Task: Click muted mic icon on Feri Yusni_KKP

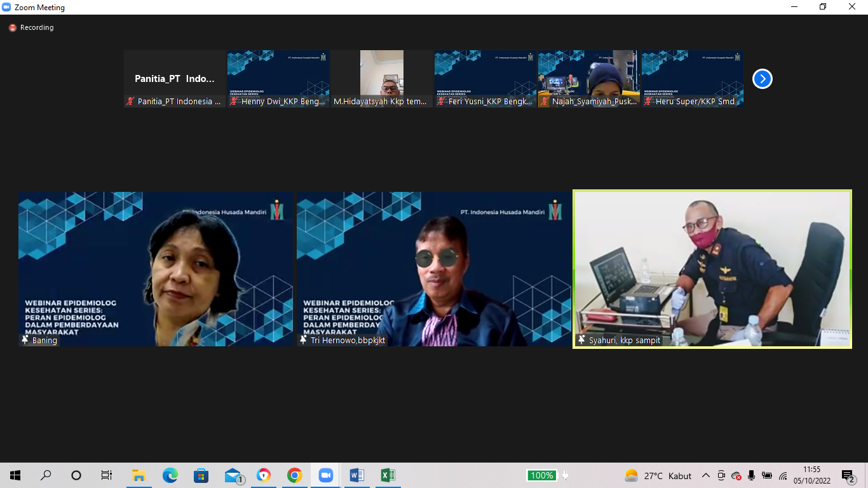Action: point(442,102)
